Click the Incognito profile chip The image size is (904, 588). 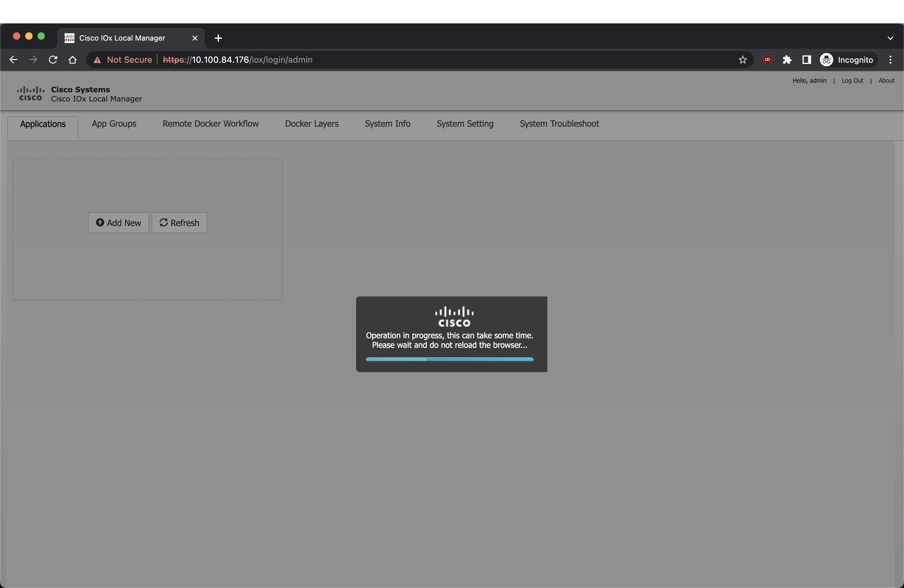point(847,60)
